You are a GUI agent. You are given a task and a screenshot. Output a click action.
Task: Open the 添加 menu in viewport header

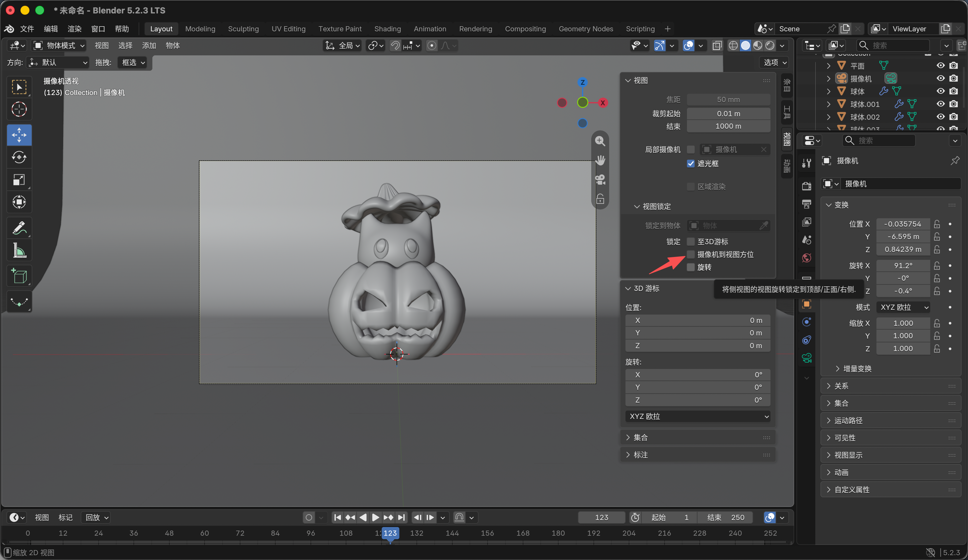149,46
